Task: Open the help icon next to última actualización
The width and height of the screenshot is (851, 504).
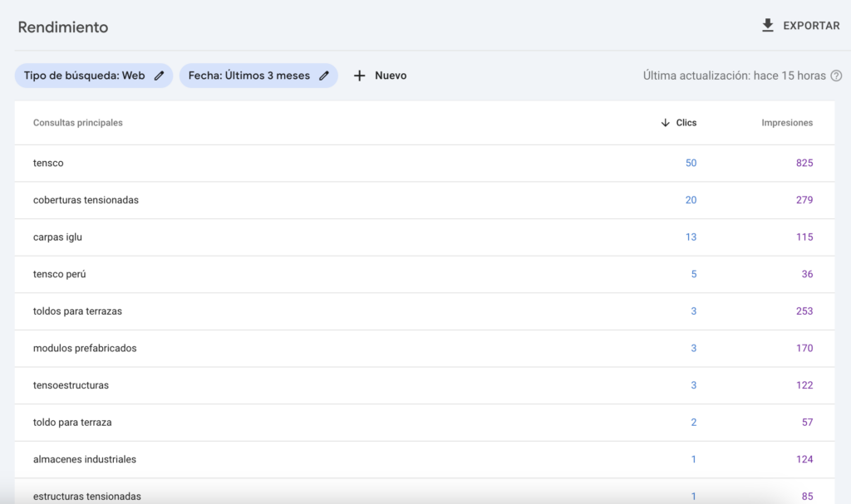Action: [837, 75]
